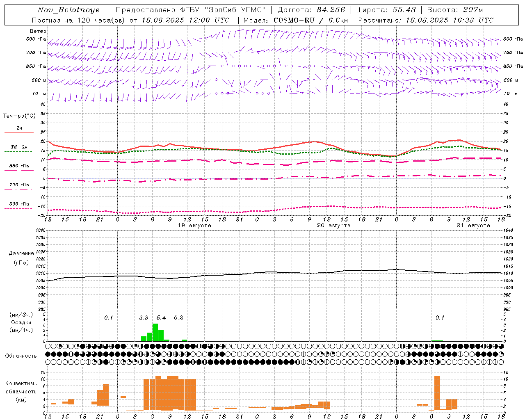Click the Долгота: 84.256 field

click(x=311, y=10)
